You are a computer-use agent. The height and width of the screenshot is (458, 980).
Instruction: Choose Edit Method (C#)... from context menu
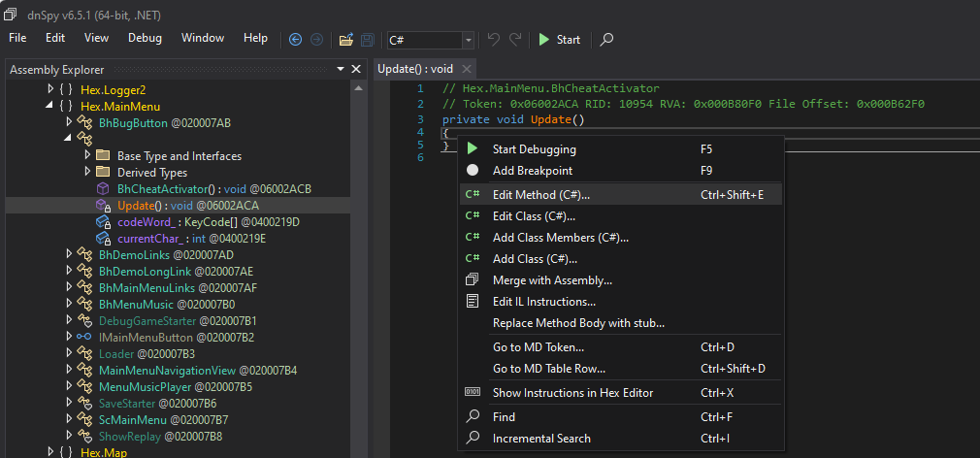(540, 194)
